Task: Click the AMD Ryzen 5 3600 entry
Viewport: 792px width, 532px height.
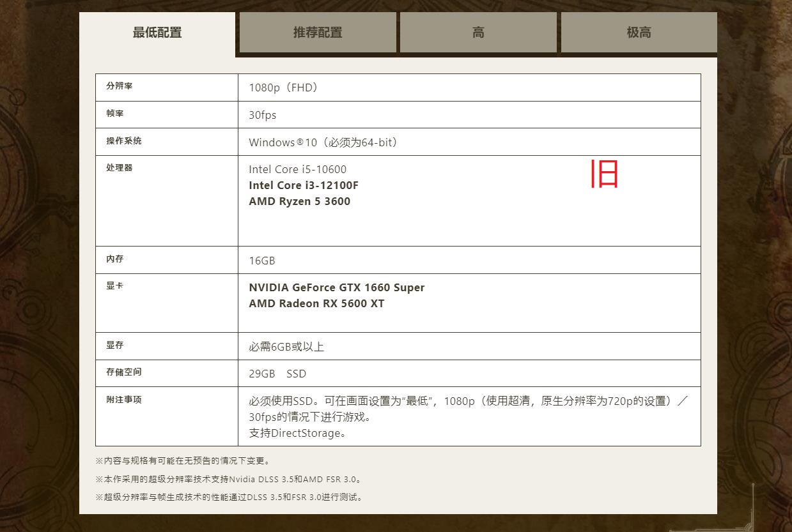Action: (x=299, y=201)
